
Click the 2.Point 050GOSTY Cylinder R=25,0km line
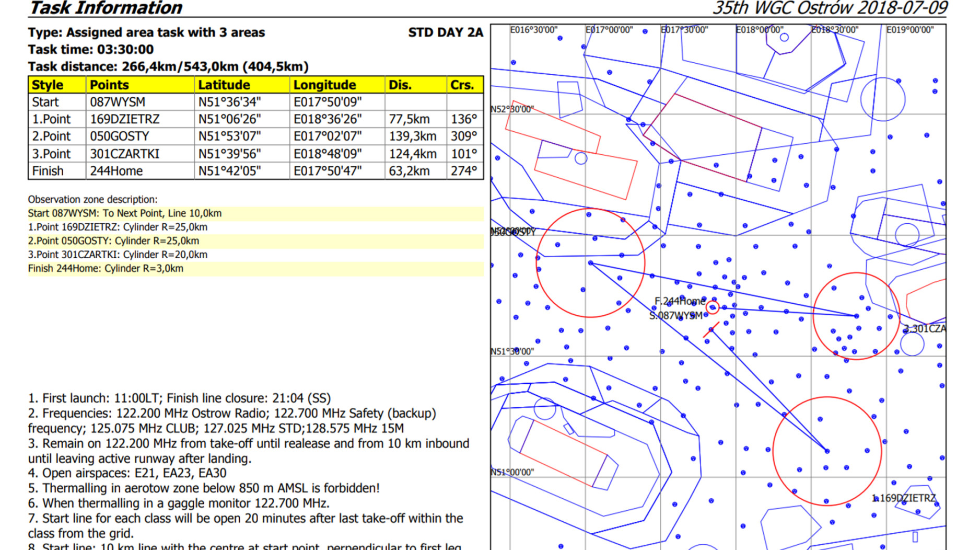(x=113, y=241)
